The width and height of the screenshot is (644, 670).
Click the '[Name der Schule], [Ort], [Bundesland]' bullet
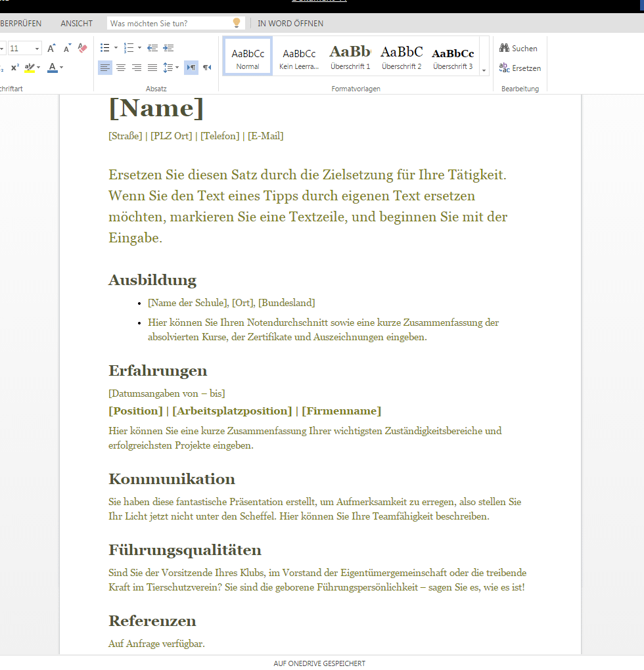click(x=231, y=303)
